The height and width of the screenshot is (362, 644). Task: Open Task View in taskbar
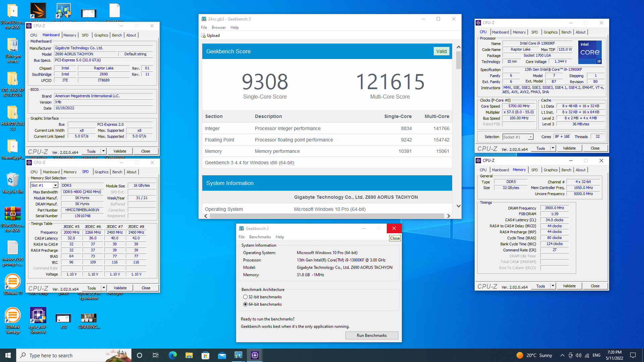156,355
